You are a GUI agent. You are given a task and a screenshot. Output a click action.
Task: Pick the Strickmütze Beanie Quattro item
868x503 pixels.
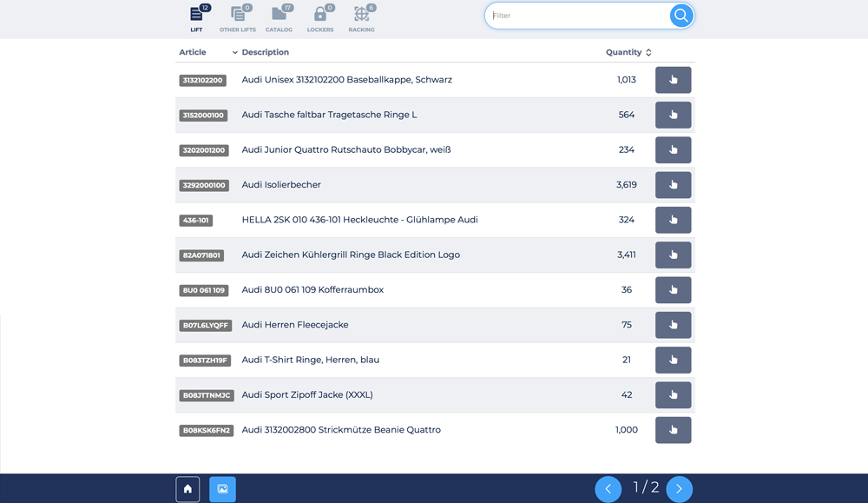point(673,430)
